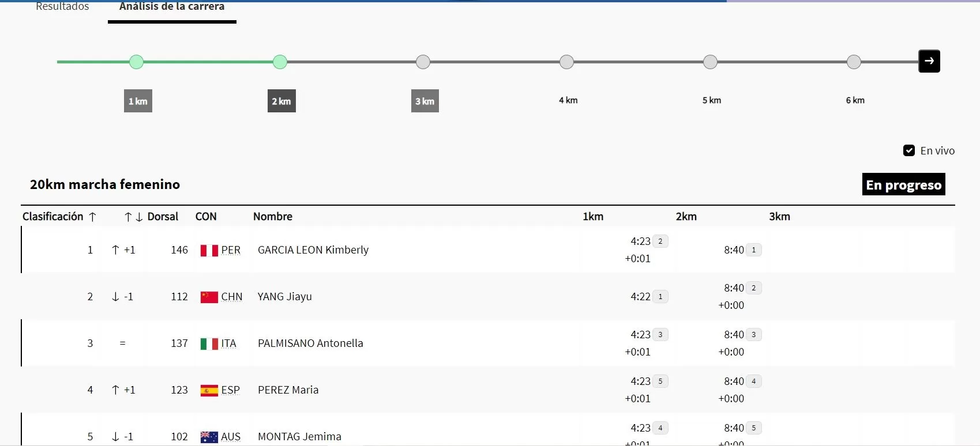Select the 5 km timeline point
Screen dimensions: 980x446
point(711,62)
